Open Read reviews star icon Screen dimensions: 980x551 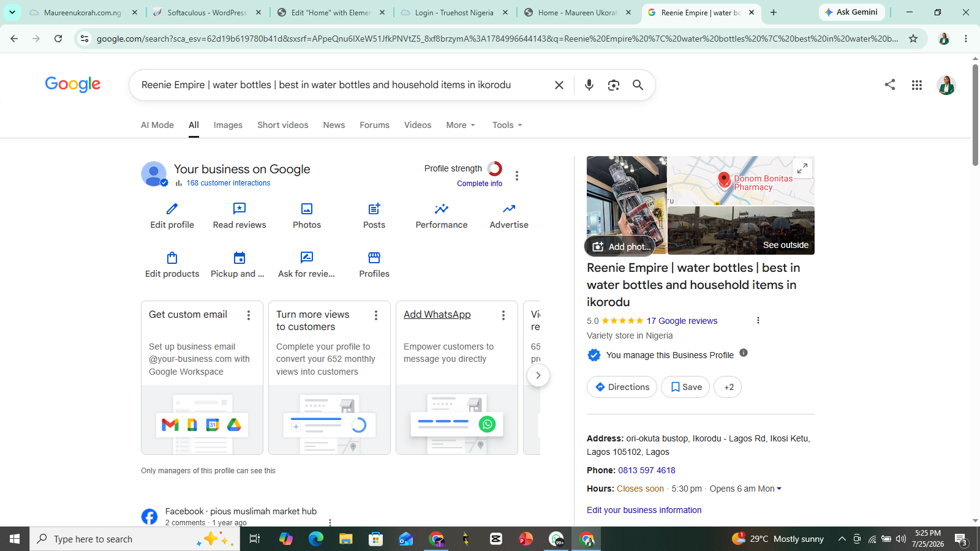click(239, 209)
